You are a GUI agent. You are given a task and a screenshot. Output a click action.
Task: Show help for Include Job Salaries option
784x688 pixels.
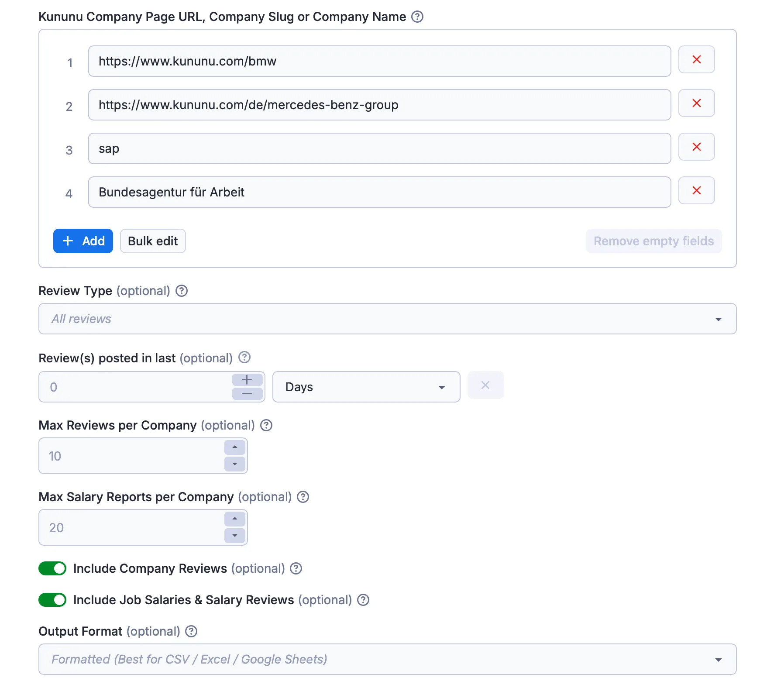coord(363,600)
